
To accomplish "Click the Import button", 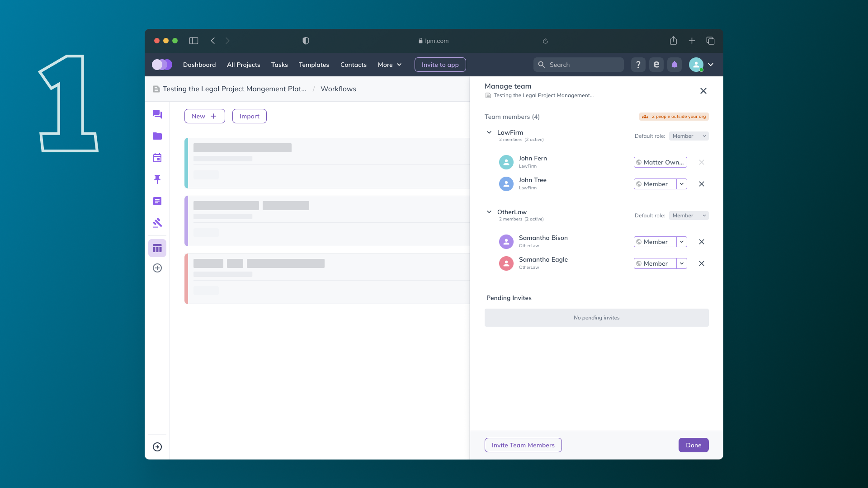I will pyautogui.click(x=250, y=116).
